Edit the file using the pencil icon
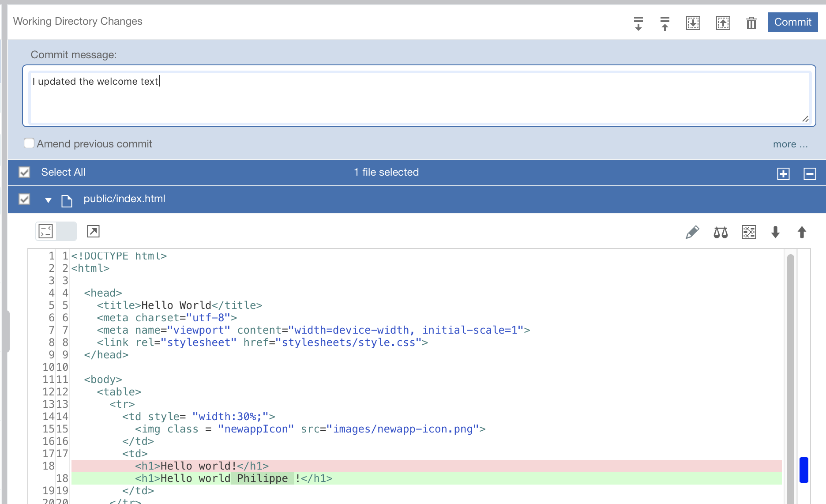This screenshot has width=826, height=504. [x=692, y=232]
